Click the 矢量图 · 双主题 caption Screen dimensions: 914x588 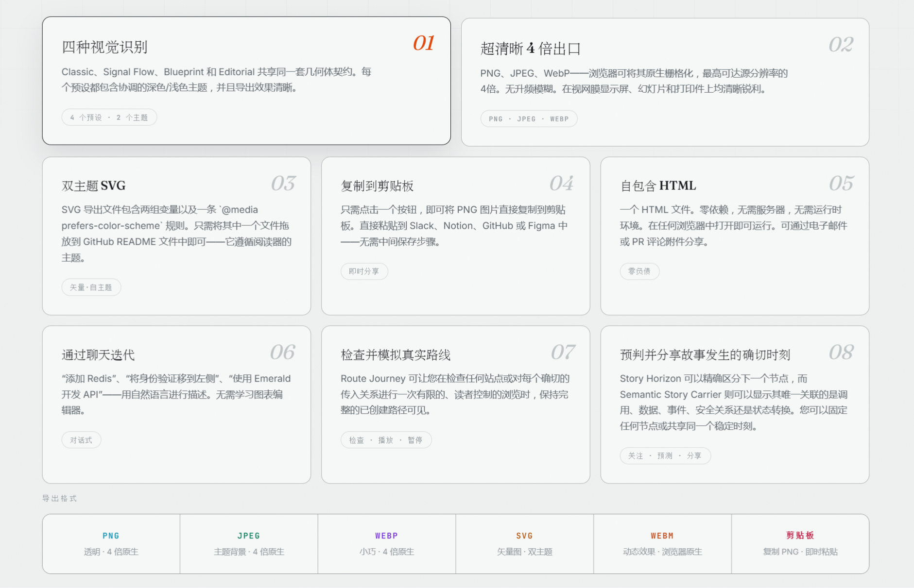[x=525, y=552]
